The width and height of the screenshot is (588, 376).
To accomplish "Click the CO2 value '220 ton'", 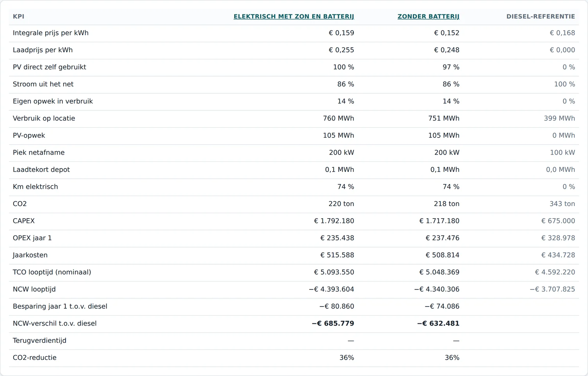I will (341, 204).
